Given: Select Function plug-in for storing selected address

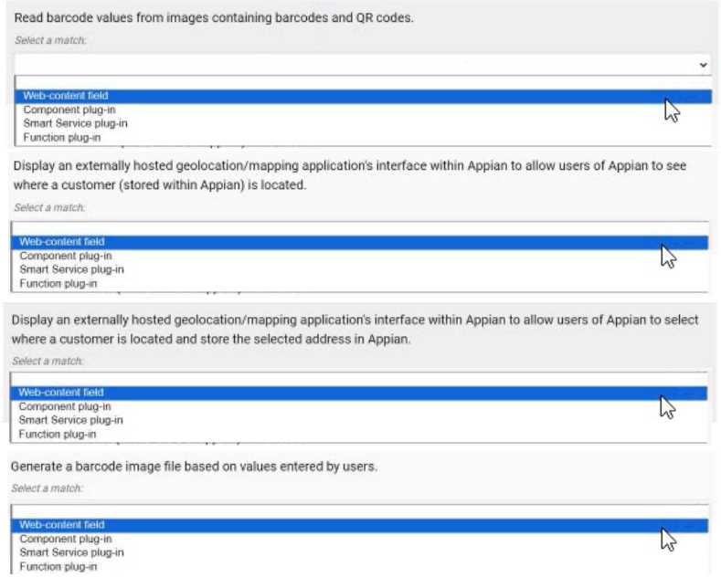Looking at the screenshot, I should 59,435.
